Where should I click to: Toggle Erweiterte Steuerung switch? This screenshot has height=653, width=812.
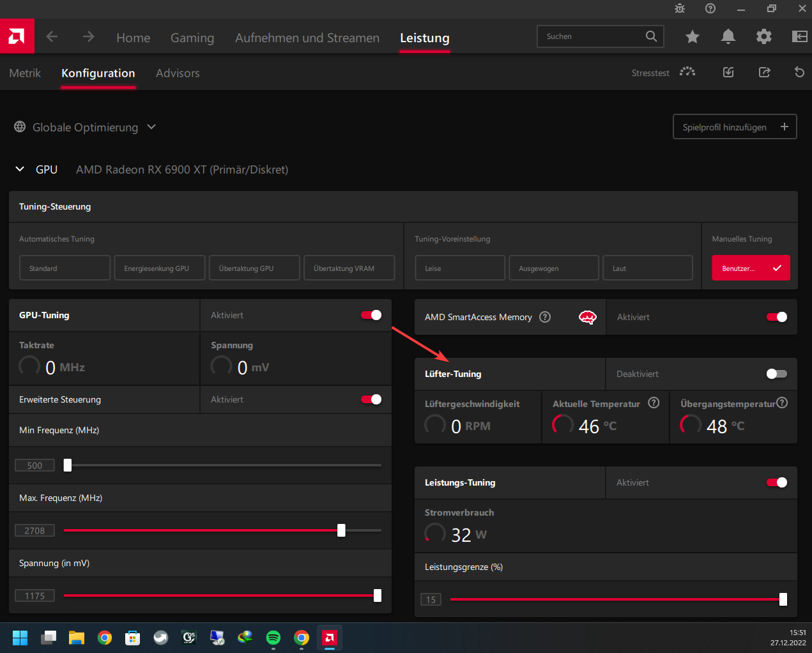pyautogui.click(x=371, y=399)
